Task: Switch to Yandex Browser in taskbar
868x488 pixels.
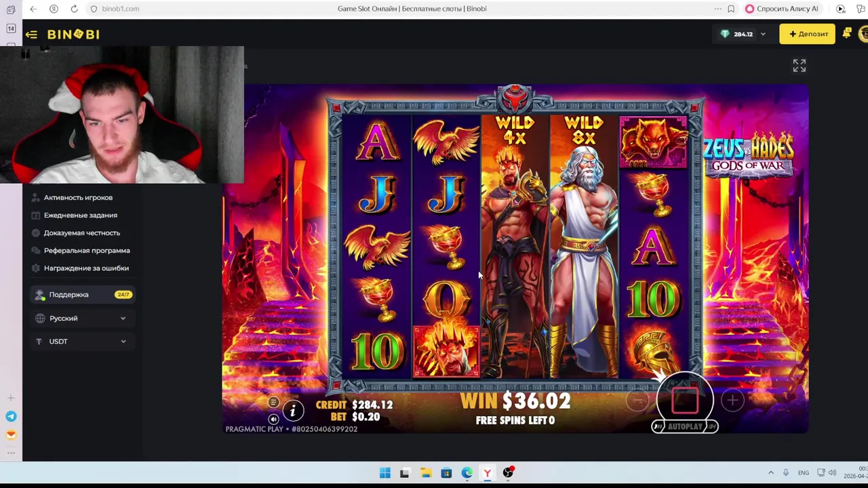Action: (x=487, y=472)
